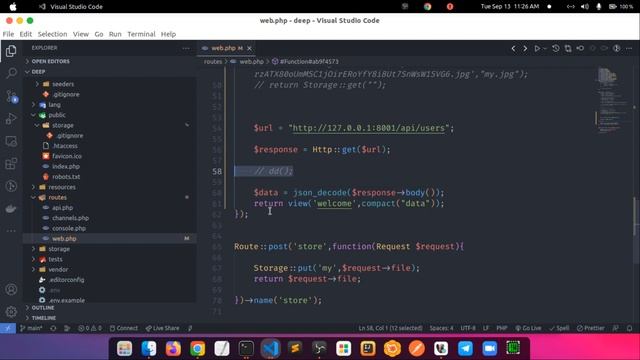The image size is (640, 360).
Task: Collapse the DEEP project root
Action: tap(38, 72)
